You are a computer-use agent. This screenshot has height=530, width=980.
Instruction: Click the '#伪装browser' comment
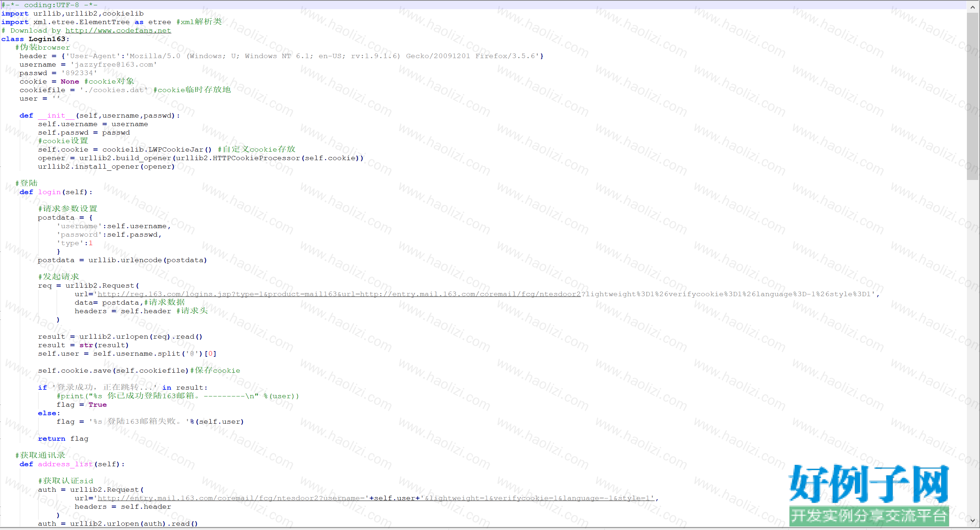click(42, 47)
